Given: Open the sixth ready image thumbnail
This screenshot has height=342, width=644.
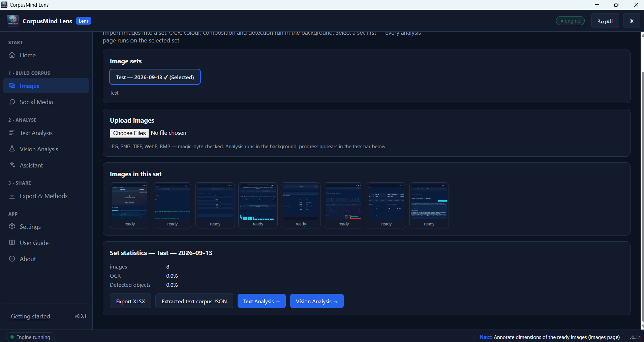Looking at the screenshot, I should [343, 205].
